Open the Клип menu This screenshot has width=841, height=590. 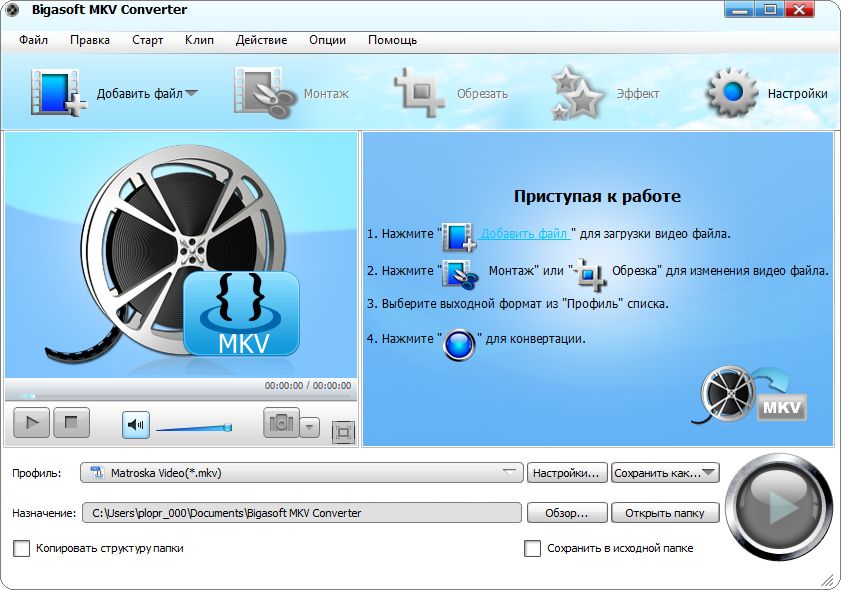[x=199, y=40]
